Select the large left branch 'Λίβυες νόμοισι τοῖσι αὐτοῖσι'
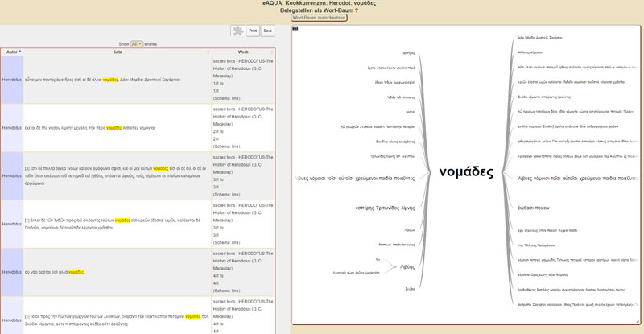Viewport: 644px width, 334px height. 355,179
